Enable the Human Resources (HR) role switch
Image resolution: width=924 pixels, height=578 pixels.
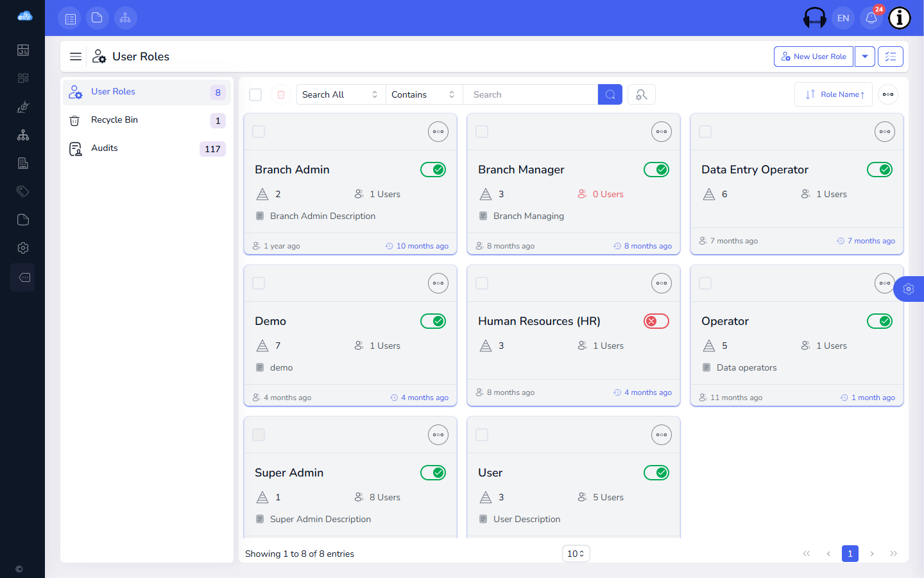(x=656, y=321)
